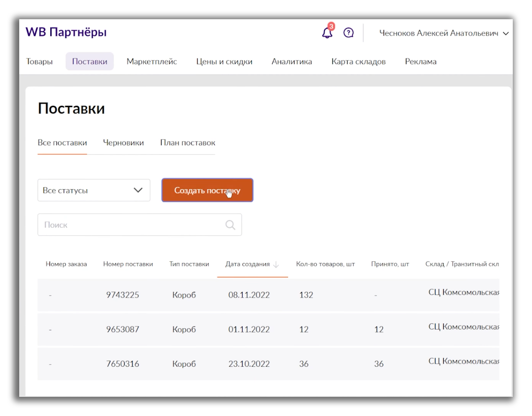Click the sort arrow beside Дата создания
The height and width of the screenshot is (416, 532).
point(276,265)
